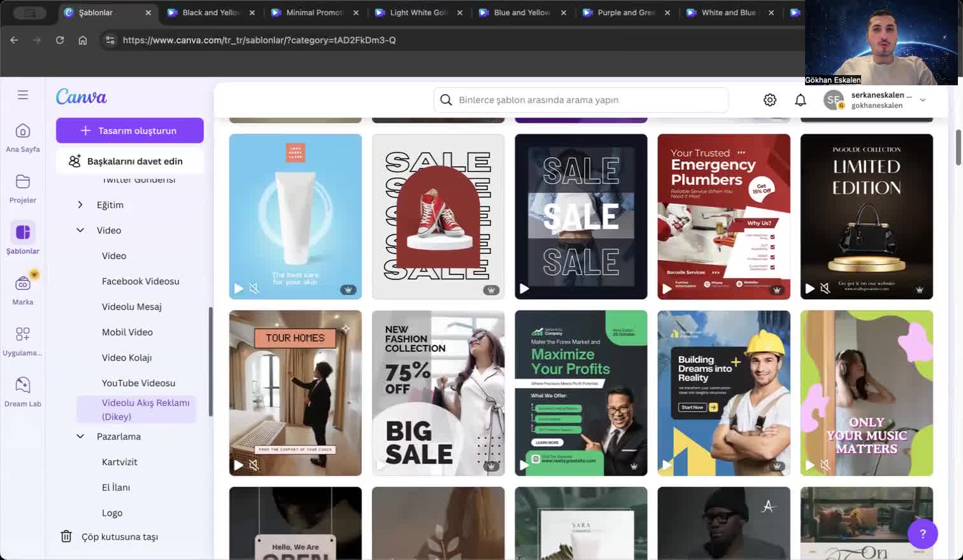Click the browser address bar URL
This screenshot has width=963, height=560.
(259, 40)
